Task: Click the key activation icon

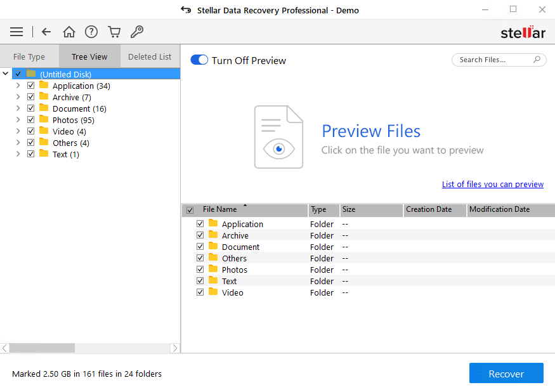Action: [x=137, y=32]
